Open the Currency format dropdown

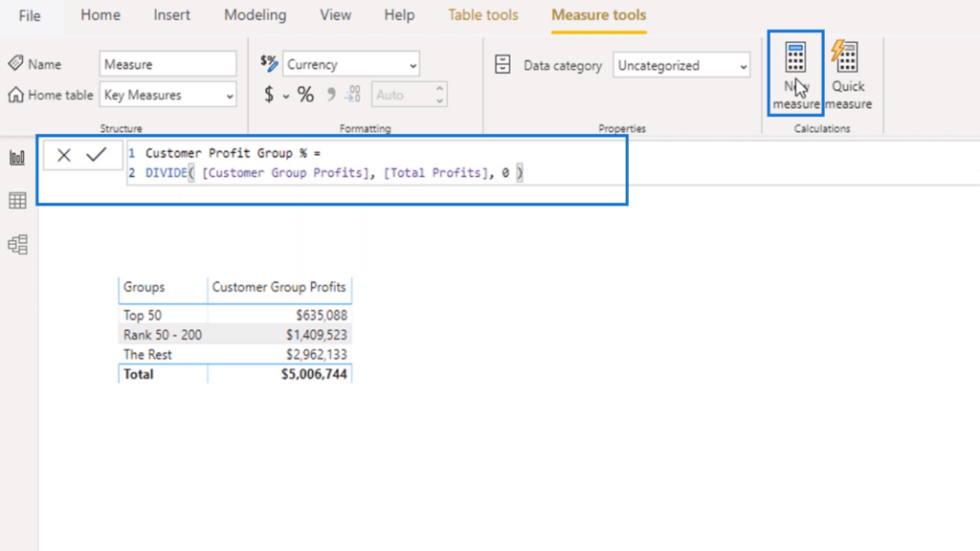click(351, 64)
